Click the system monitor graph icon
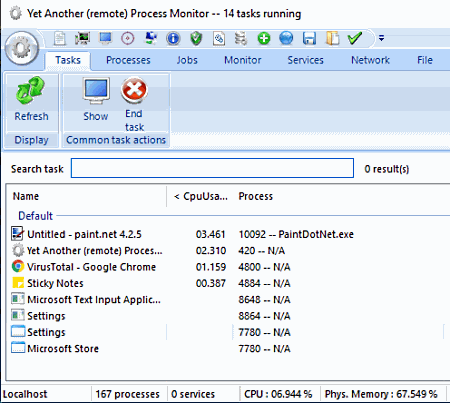 click(x=82, y=38)
